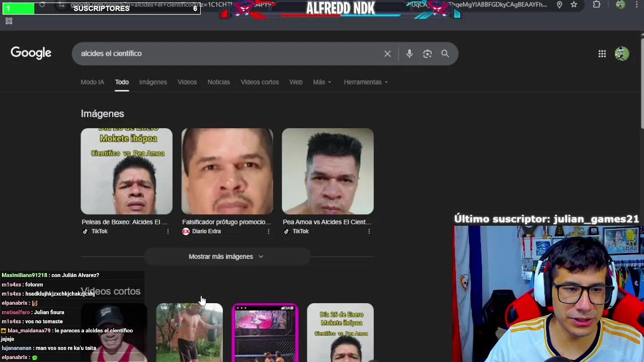This screenshot has width=644, height=362.
Task: Click chat message 'con Julián Alvarez?'
Action: pyautogui.click(x=75, y=275)
